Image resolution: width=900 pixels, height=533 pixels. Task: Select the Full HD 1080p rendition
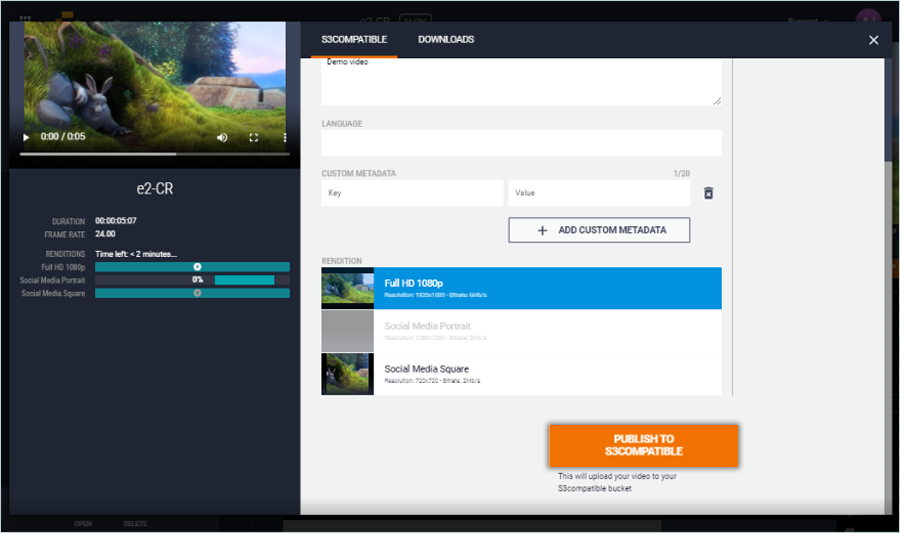[x=521, y=288]
